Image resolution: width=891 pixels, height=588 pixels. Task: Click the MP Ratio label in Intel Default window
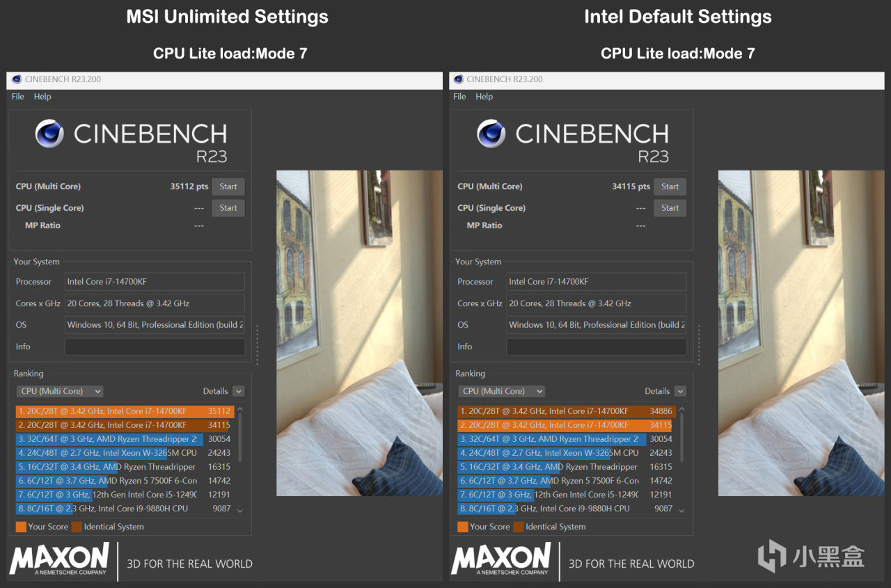484,225
